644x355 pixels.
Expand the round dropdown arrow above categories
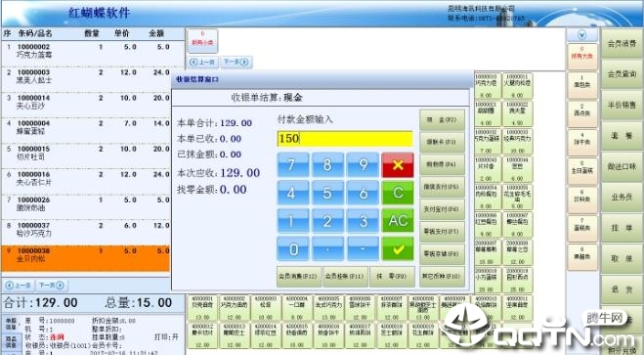click(582, 35)
